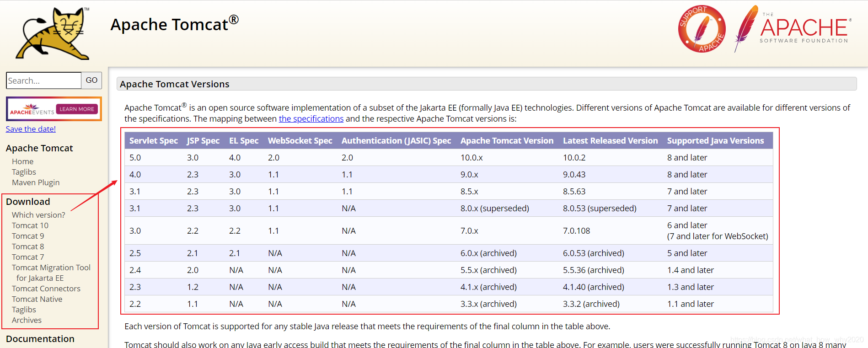Open the Tomcat Native download link
The height and width of the screenshot is (348, 868).
click(x=37, y=299)
